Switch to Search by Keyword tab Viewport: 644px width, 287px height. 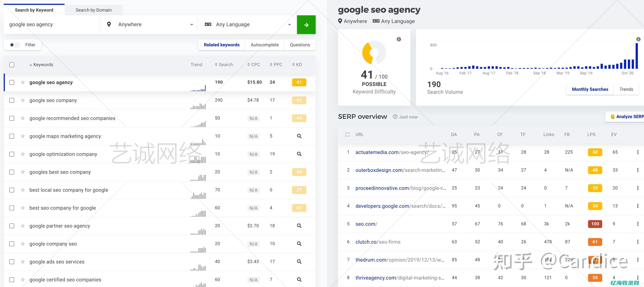(x=34, y=10)
